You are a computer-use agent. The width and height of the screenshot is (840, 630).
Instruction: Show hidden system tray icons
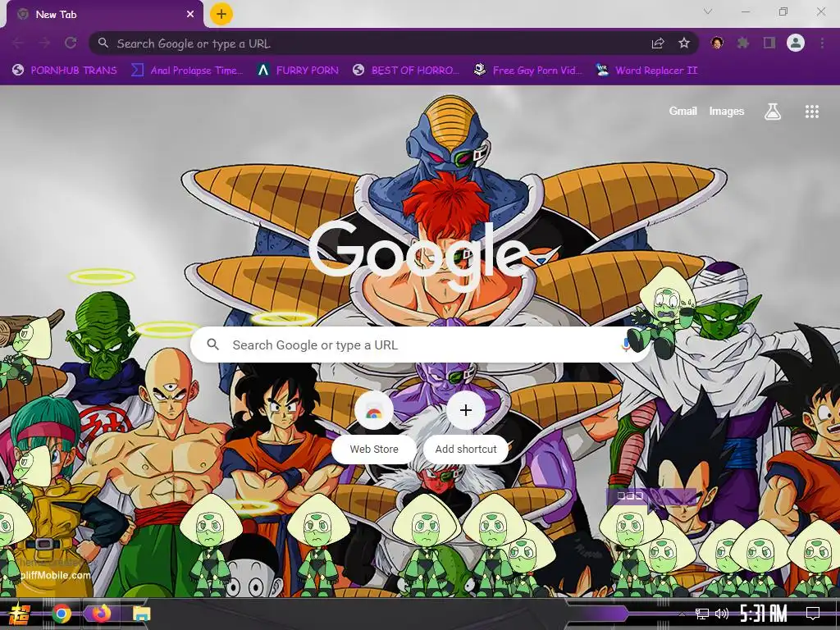point(682,614)
